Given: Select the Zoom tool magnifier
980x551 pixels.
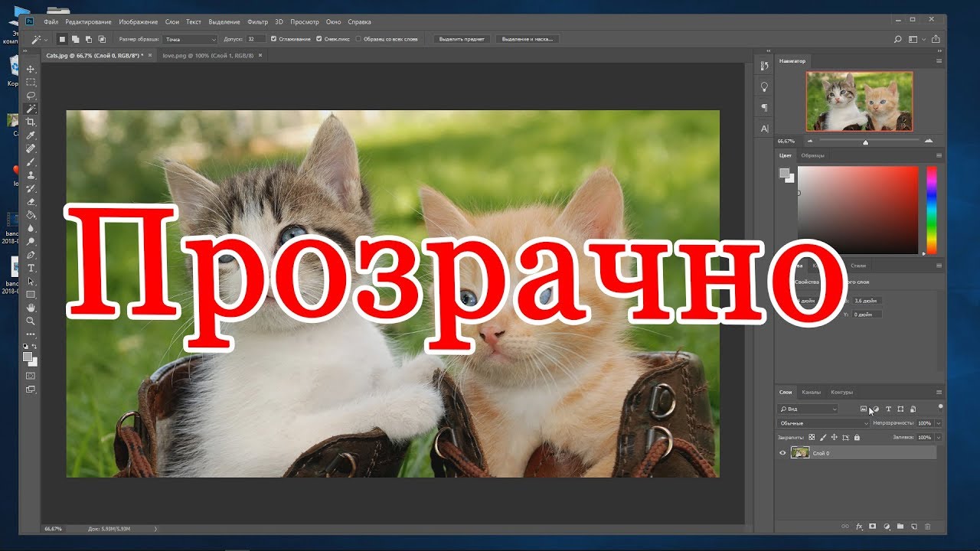Looking at the screenshot, I should pyautogui.click(x=31, y=321).
